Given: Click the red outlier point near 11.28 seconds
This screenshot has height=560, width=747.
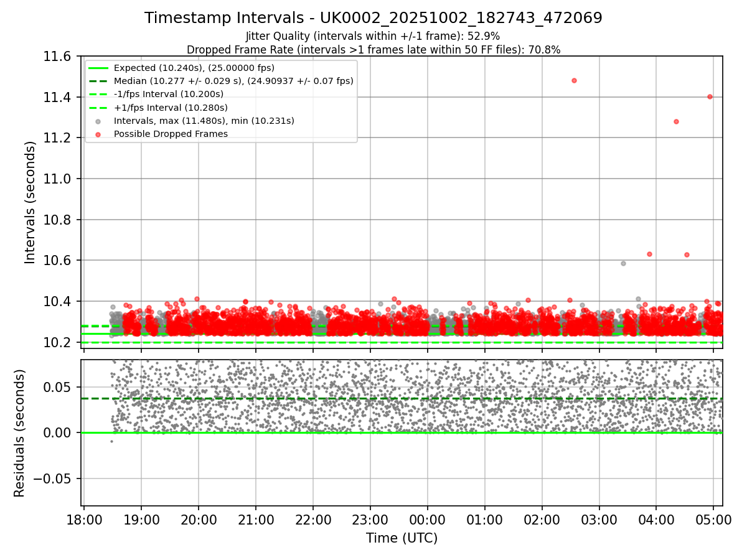Looking at the screenshot, I should point(676,121).
